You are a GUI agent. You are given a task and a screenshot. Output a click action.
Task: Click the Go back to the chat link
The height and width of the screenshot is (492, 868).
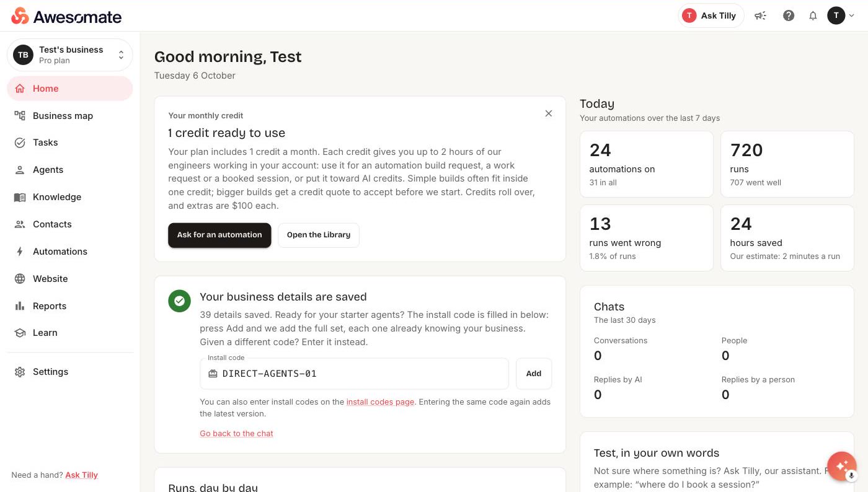pos(236,434)
